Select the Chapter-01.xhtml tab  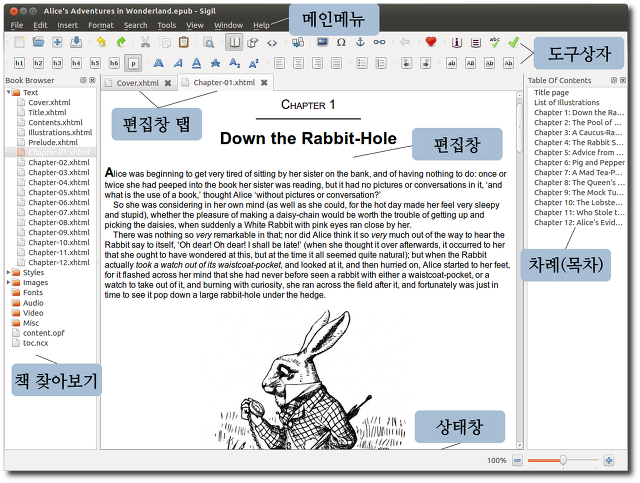224,82
